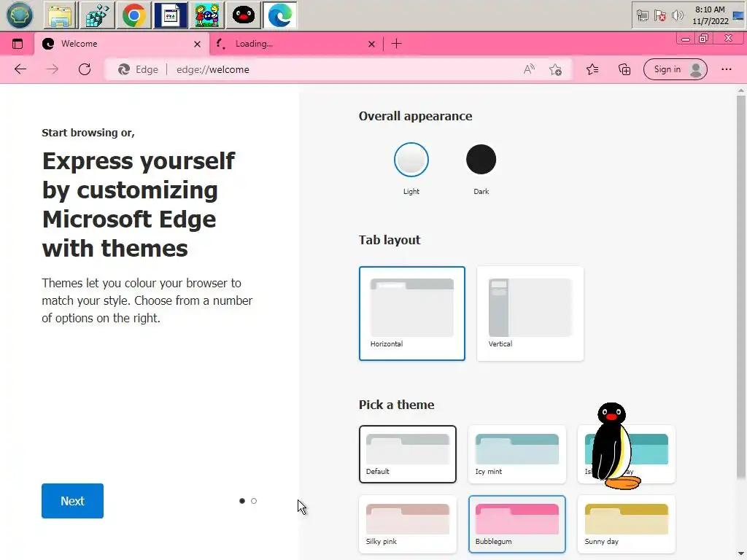The image size is (747, 560).
Task: Click the network tray icon
Action: [x=642, y=16]
